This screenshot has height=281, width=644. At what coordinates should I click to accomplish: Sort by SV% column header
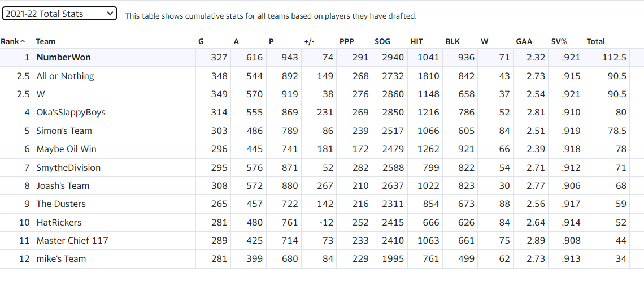(x=559, y=41)
